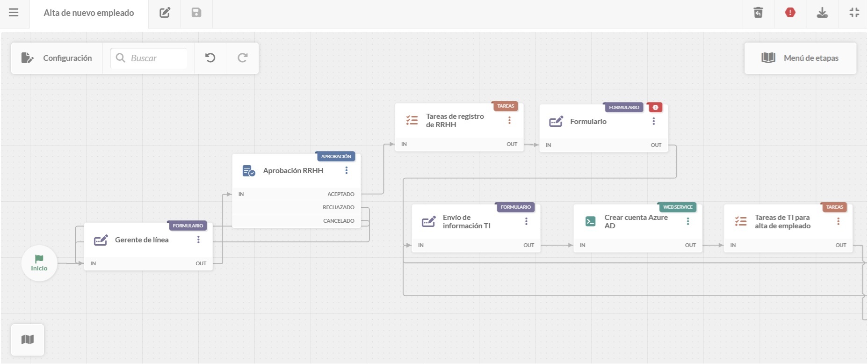
Task: Open options menu for Gerente de línea node
Action: click(x=198, y=240)
